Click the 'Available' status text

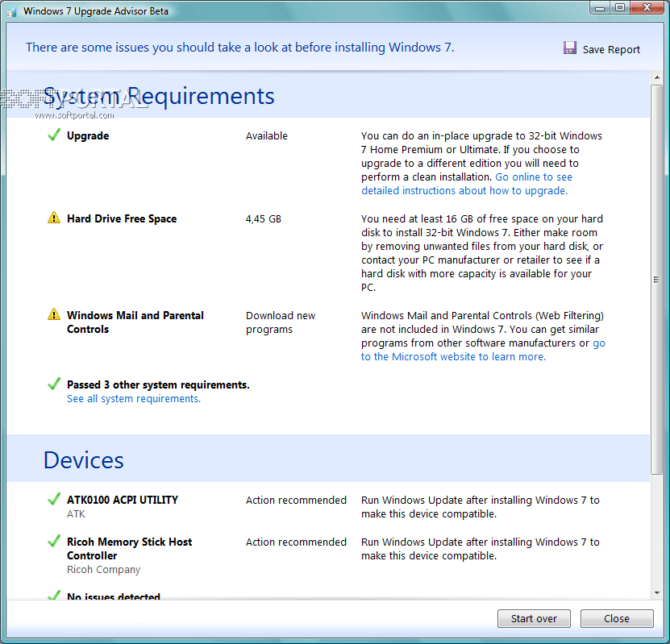267,135
